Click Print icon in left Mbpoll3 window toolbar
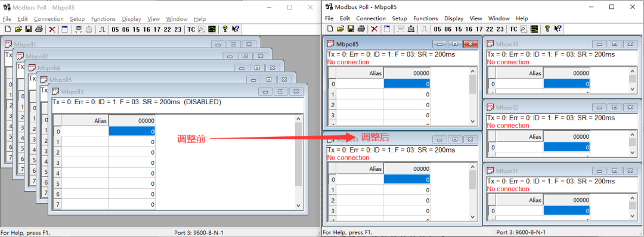 tap(39, 29)
